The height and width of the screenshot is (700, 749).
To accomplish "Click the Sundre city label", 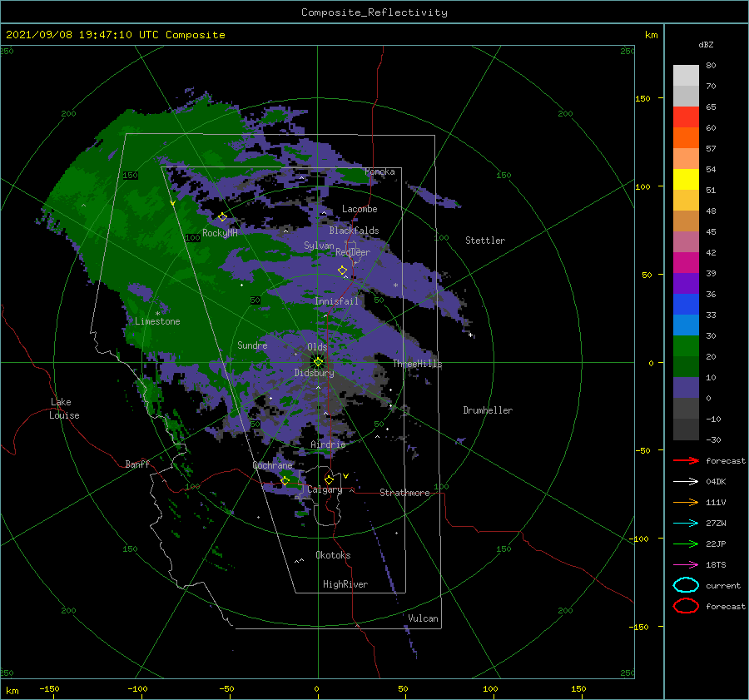I will coord(252,345).
